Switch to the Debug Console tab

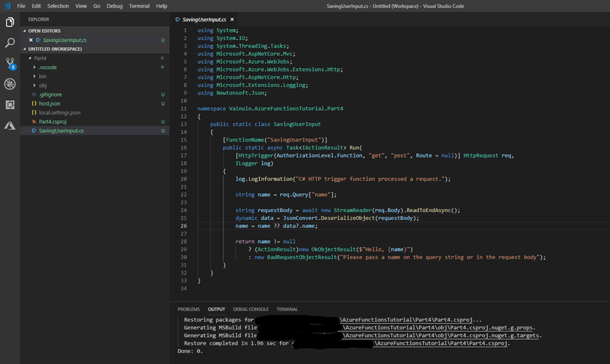pos(251,309)
